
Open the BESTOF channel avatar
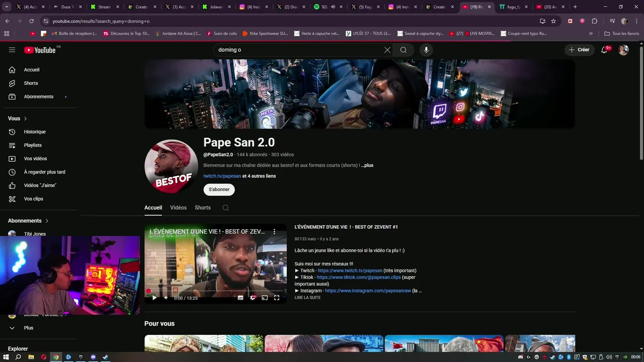(x=171, y=166)
